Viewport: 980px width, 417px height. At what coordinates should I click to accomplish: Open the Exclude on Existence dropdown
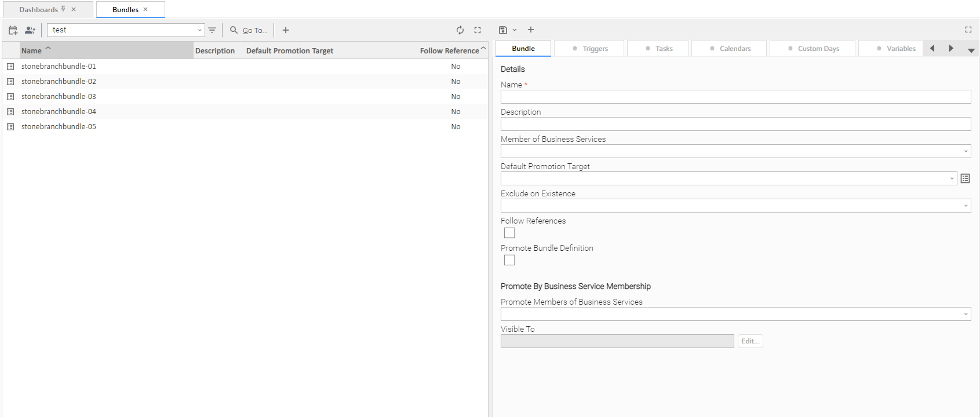click(966, 206)
